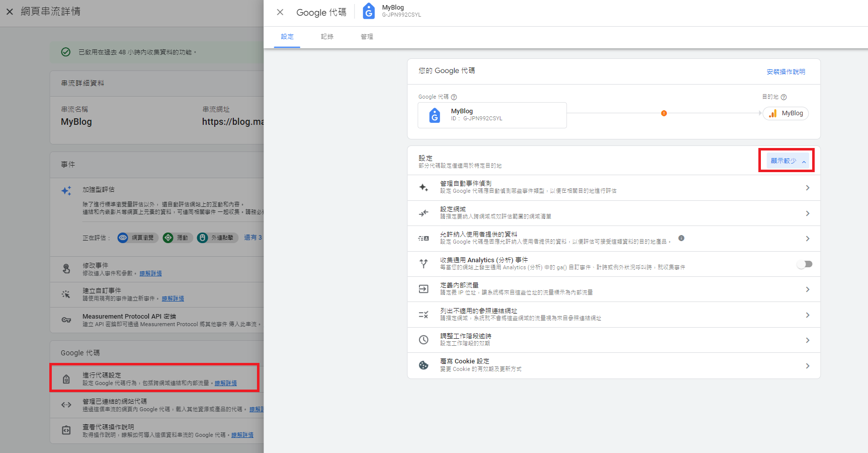The width and height of the screenshot is (868, 453).
Task: Open 列出不適用的參照連結網址 chevron arrow
Action: pyautogui.click(x=807, y=315)
